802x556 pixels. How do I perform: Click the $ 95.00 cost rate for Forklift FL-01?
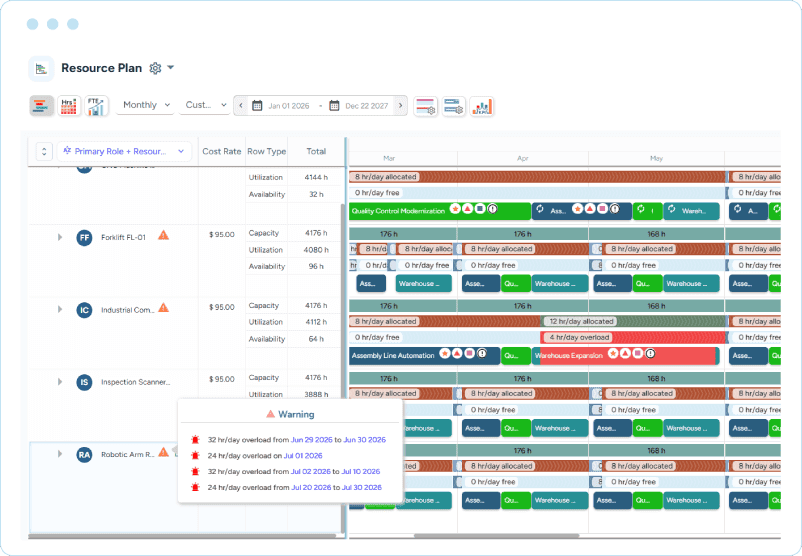(221, 235)
